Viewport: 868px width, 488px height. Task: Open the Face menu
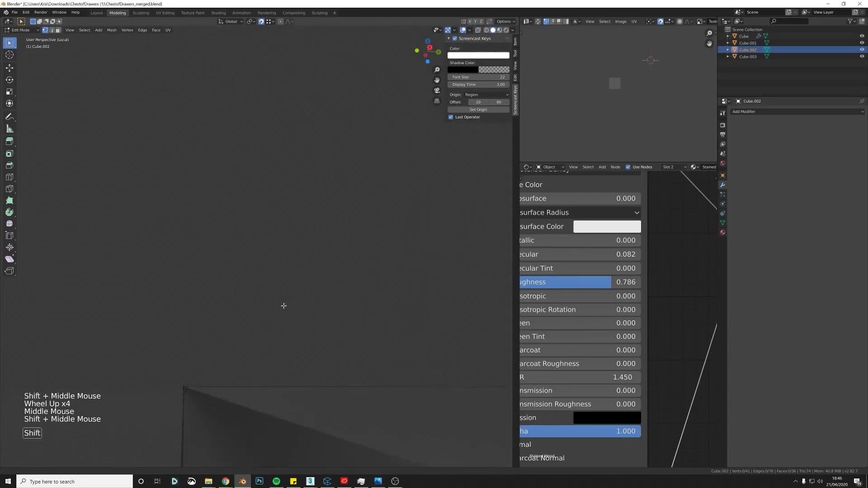coord(156,30)
